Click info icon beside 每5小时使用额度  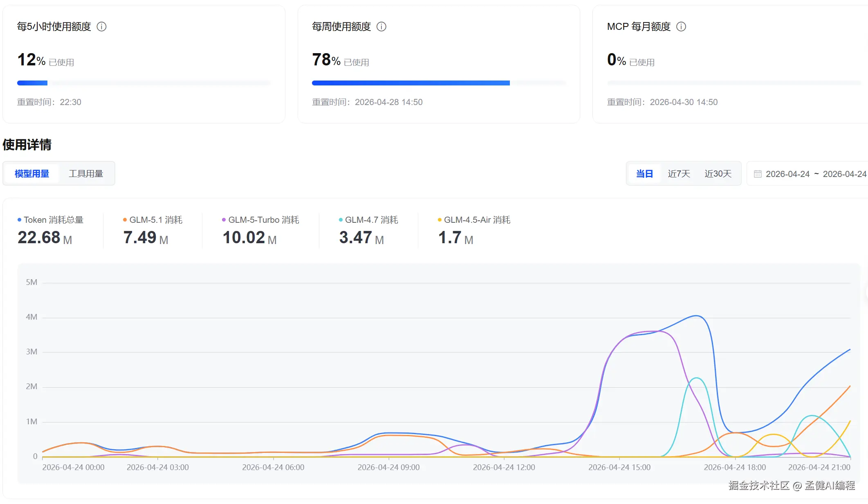101,27
